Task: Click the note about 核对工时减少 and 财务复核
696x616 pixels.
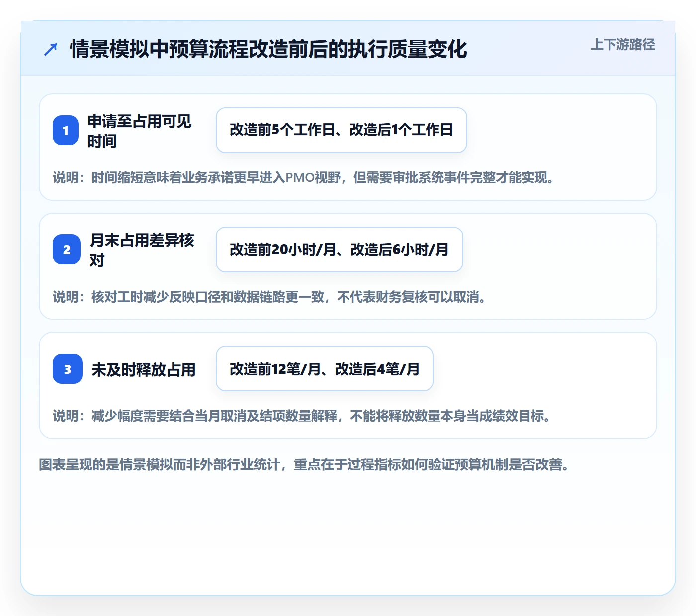Action: [270, 297]
